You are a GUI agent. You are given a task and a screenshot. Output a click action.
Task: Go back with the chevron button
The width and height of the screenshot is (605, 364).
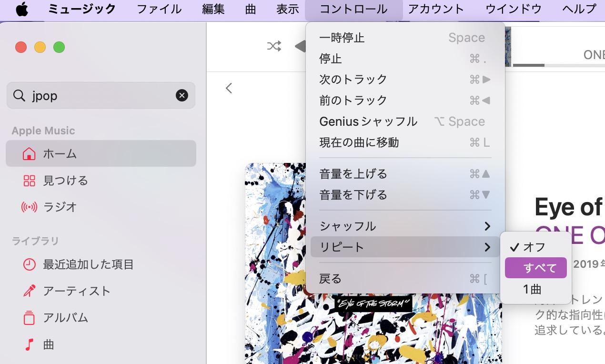(229, 88)
